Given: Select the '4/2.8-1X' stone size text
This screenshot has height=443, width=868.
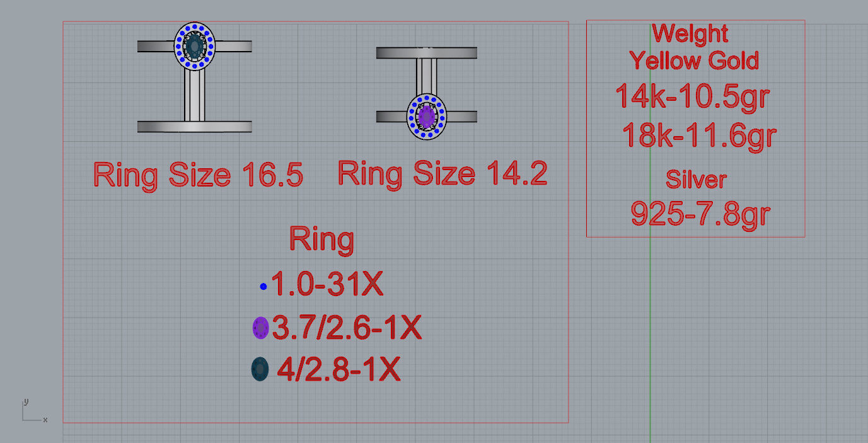Looking at the screenshot, I should 339,370.
